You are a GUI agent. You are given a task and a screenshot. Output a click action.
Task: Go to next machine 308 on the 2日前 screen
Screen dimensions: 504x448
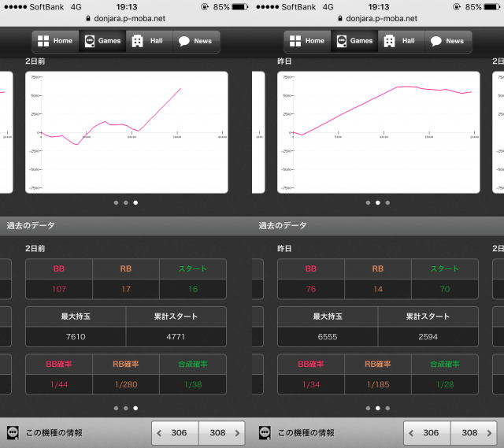point(222,433)
